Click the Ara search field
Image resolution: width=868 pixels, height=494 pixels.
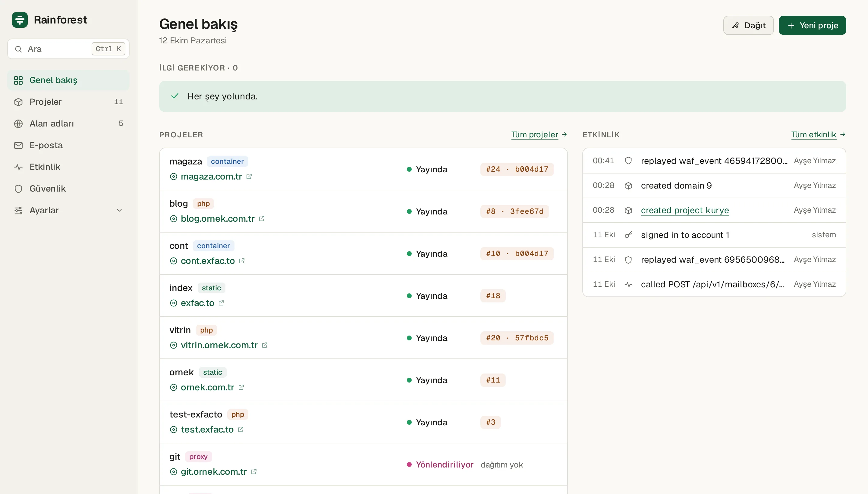click(68, 49)
